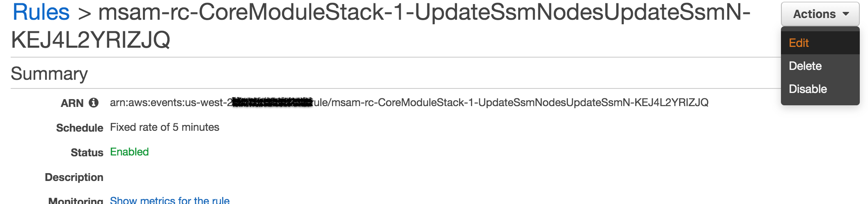Click the green Enabled status text
The height and width of the screenshot is (204, 868).
pyautogui.click(x=129, y=152)
